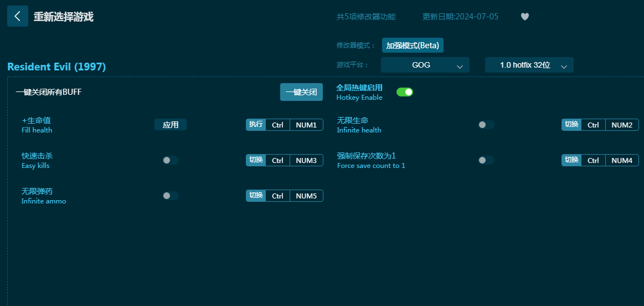The image size is (644, 306).
Task: Click the 执行 hotkey label for Fill health
Action: 256,125
